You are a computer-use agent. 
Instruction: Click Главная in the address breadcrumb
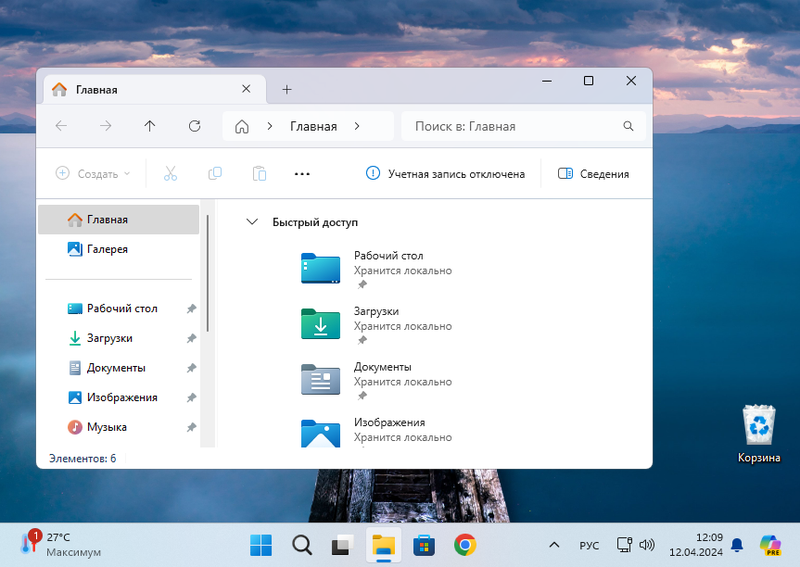tap(313, 127)
